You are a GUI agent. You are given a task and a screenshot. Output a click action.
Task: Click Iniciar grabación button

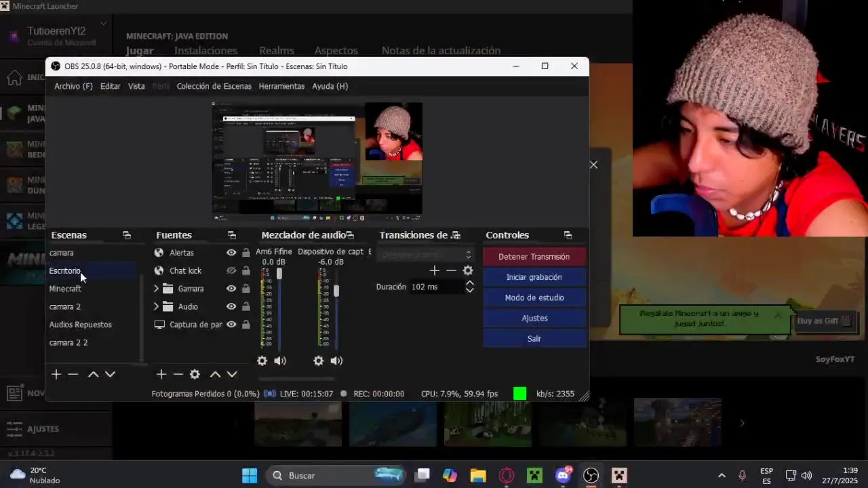(534, 277)
